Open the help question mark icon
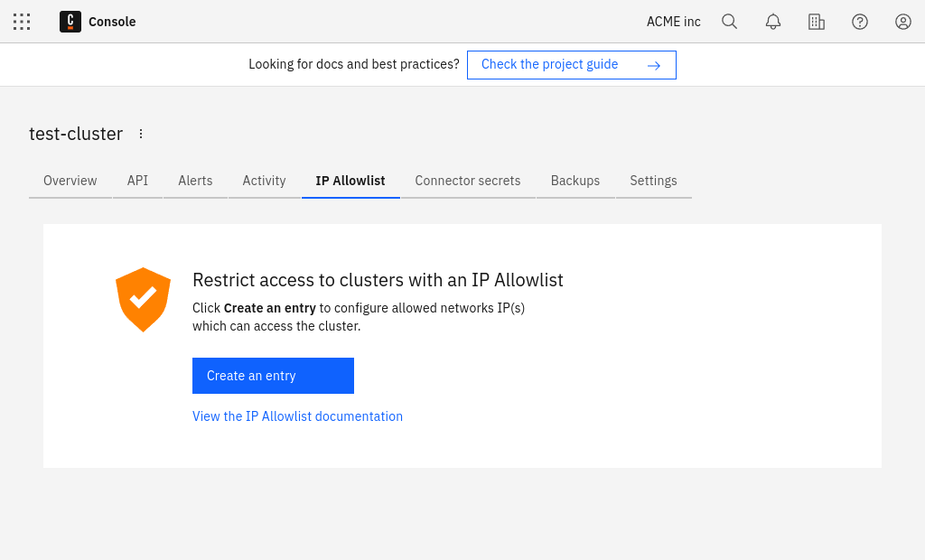This screenshot has width=925, height=560. click(x=860, y=22)
